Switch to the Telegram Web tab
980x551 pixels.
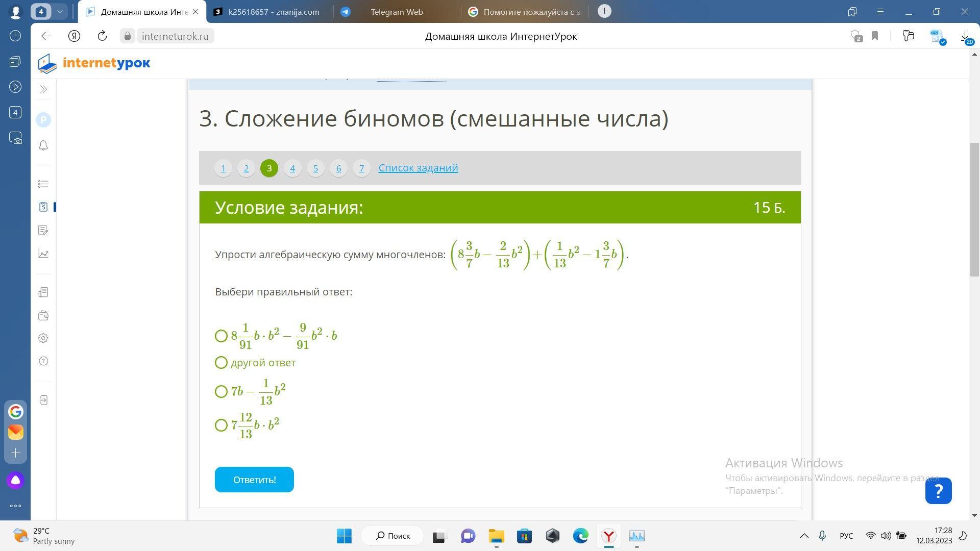[x=396, y=12]
